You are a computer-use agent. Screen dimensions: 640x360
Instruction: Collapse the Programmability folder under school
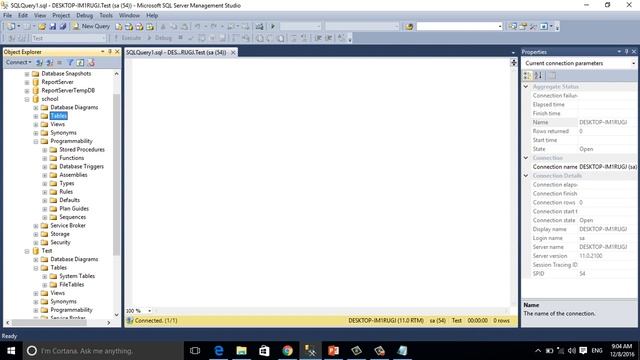point(36,141)
